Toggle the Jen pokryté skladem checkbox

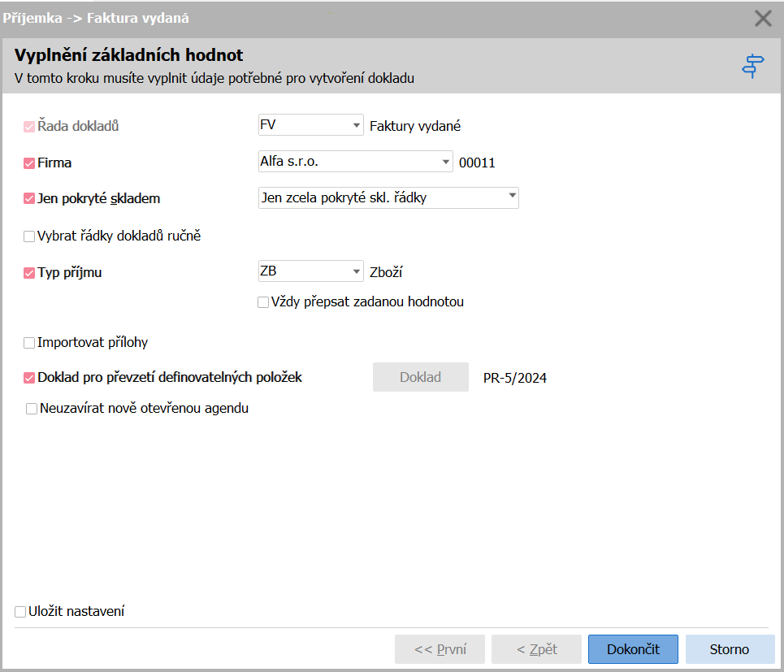click(29, 198)
